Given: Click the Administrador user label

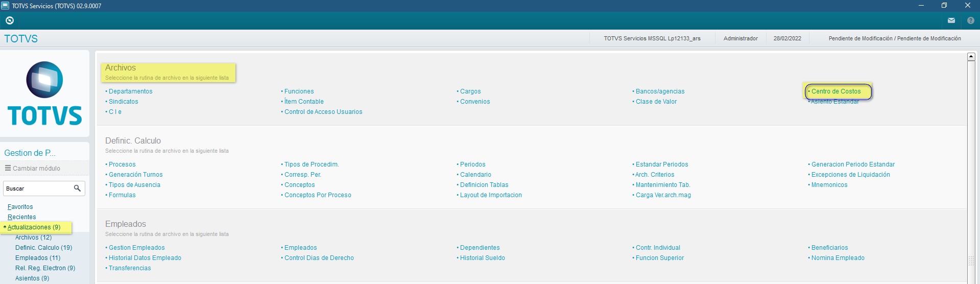Looking at the screenshot, I should pyautogui.click(x=740, y=38).
